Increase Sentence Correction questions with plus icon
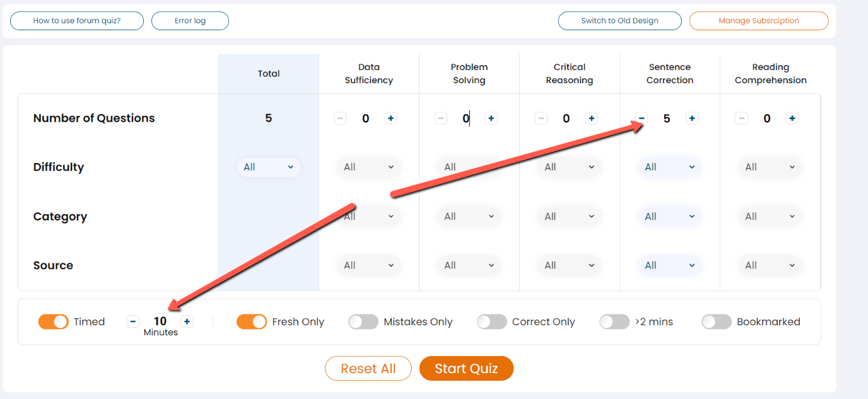 (x=692, y=119)
